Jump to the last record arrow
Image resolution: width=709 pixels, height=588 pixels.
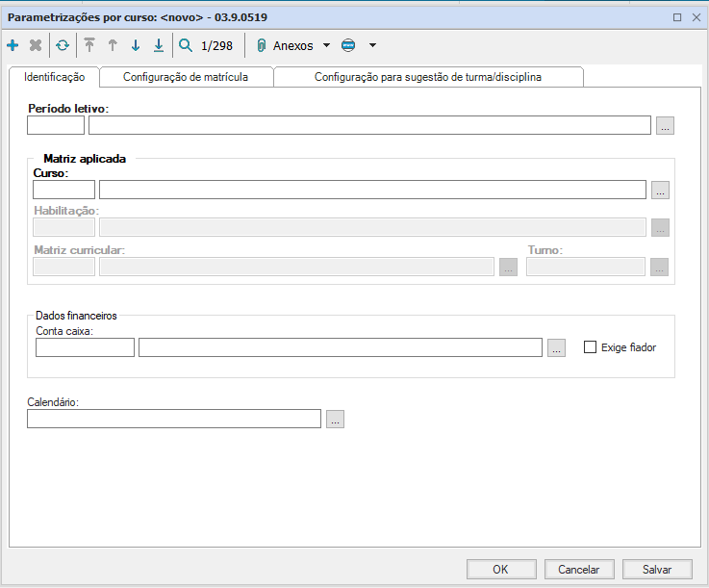[159, 45]
